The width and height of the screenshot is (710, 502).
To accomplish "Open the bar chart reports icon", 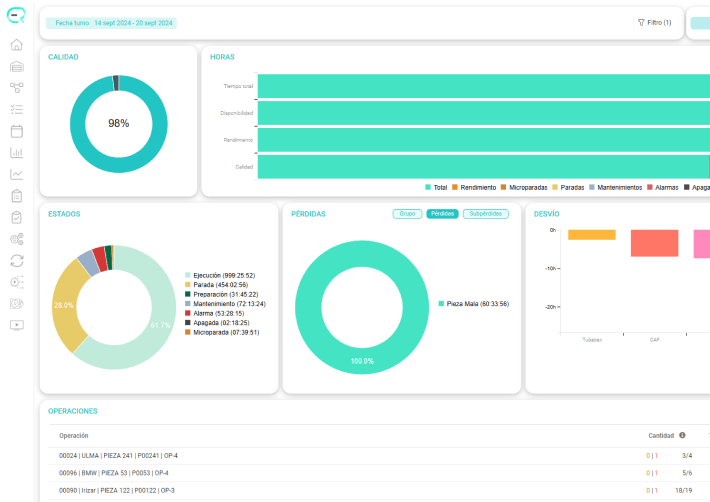I will tap(16, 153).
